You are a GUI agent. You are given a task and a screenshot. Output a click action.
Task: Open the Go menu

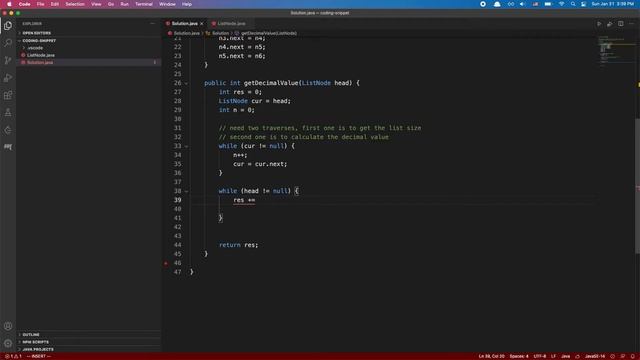click(x=111, y=4)
